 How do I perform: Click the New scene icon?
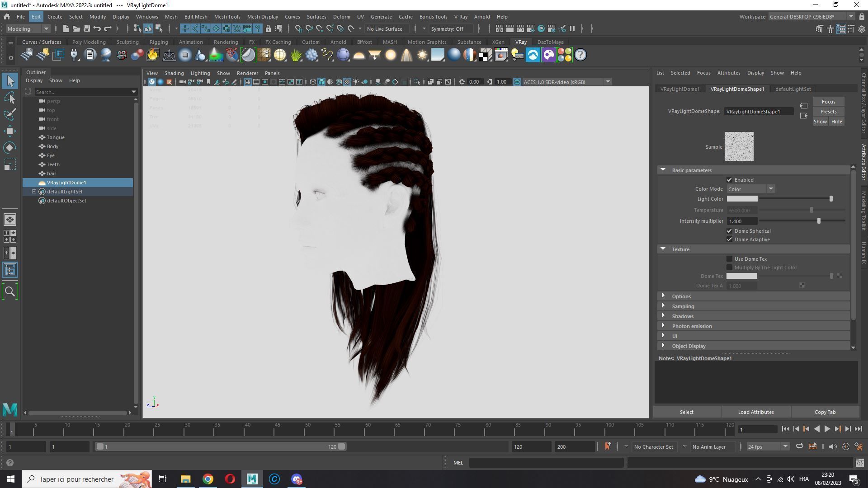click(66, 29)
